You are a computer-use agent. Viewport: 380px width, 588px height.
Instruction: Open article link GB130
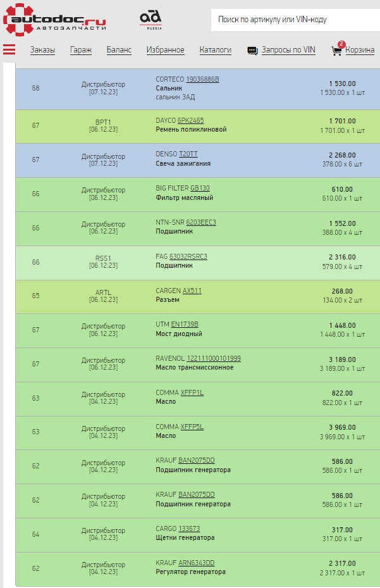pyautogui.click(x=200, y=188)
